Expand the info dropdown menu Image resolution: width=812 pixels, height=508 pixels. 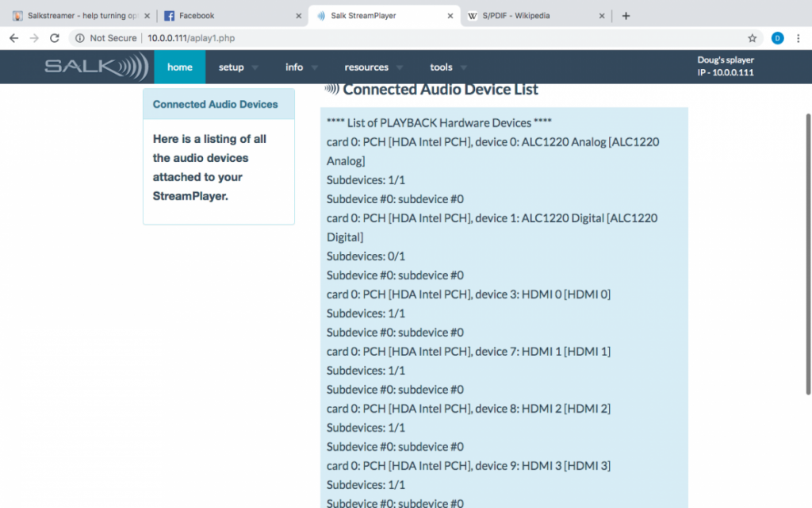[301, 67]
